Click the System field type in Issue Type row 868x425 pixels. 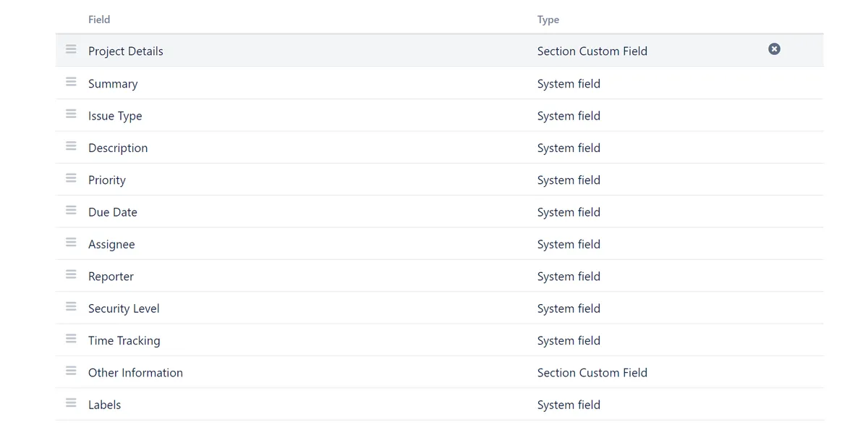(569, 116)
